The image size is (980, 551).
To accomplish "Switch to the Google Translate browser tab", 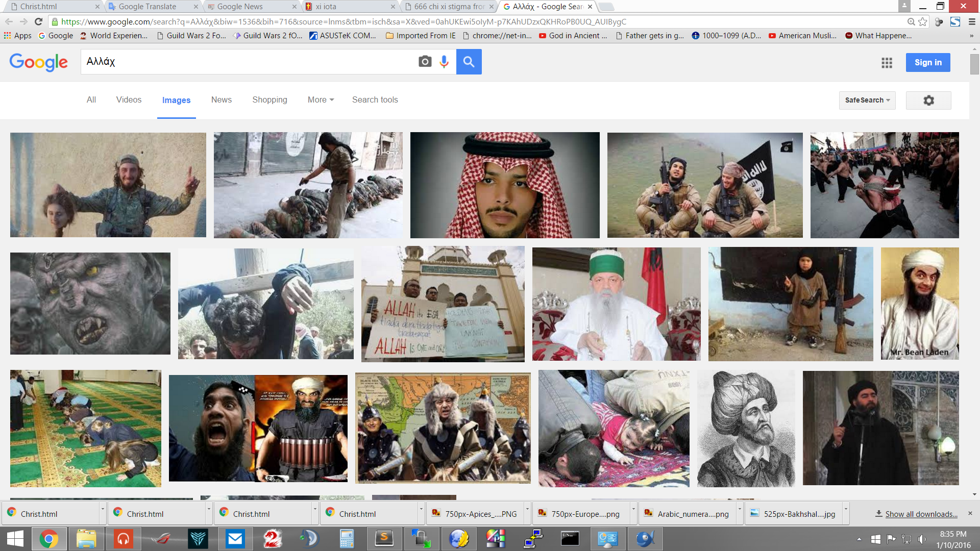I will (x=148, y=7).
